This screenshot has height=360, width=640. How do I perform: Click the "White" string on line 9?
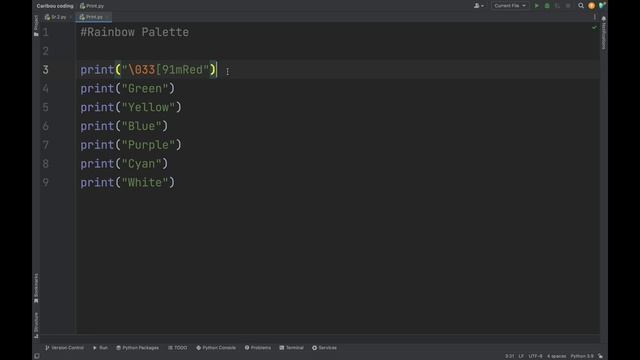[145, 182]
